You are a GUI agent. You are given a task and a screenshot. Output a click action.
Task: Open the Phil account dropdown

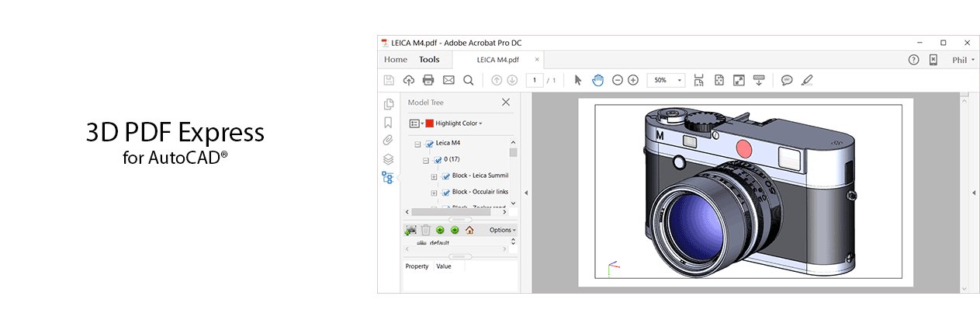(x=964, y=59)
